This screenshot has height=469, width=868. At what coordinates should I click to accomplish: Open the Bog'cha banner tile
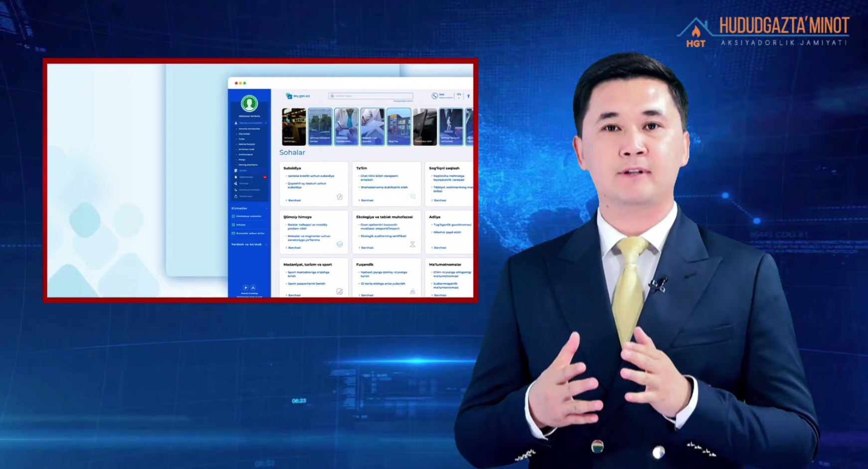click(399, 127)
